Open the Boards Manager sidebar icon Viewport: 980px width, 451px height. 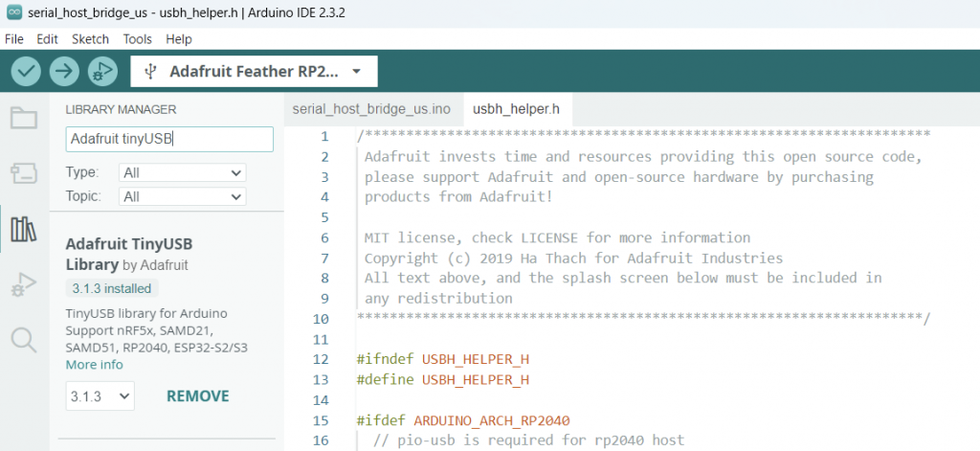(24, 173)
